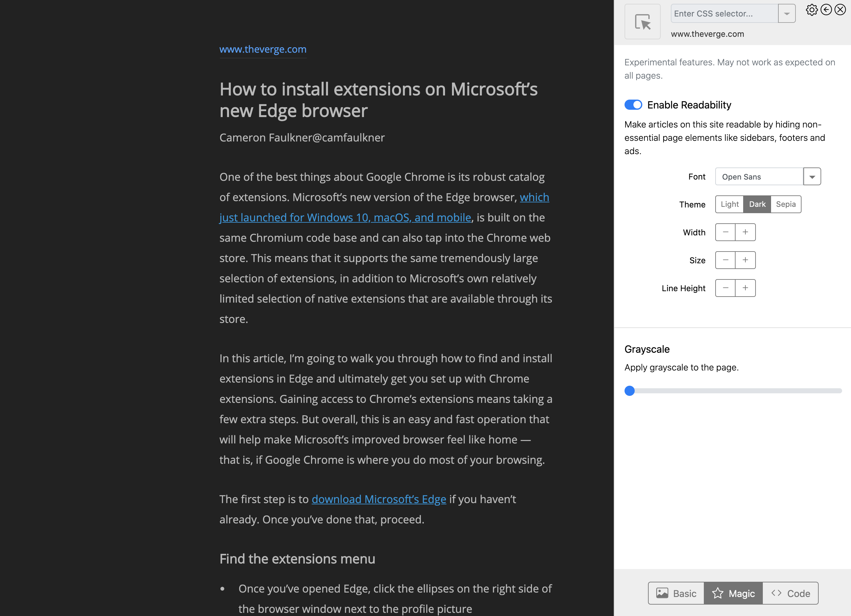Switch to the Code tab
Screen dimensions: 851x616
[790, 593]
